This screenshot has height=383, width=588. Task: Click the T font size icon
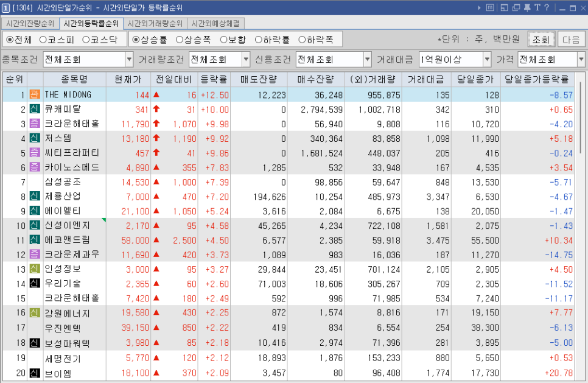point(537,7)
